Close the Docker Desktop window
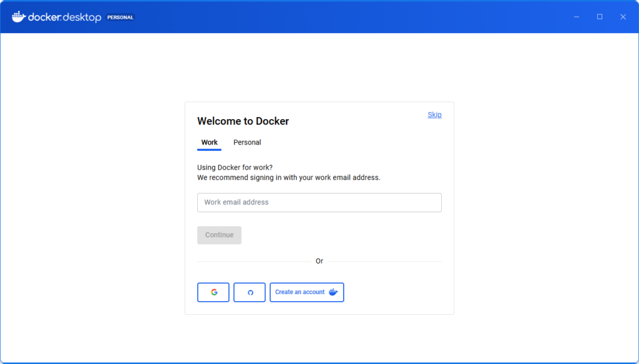This screenshot has height=364, width=639. pos(623,17)
